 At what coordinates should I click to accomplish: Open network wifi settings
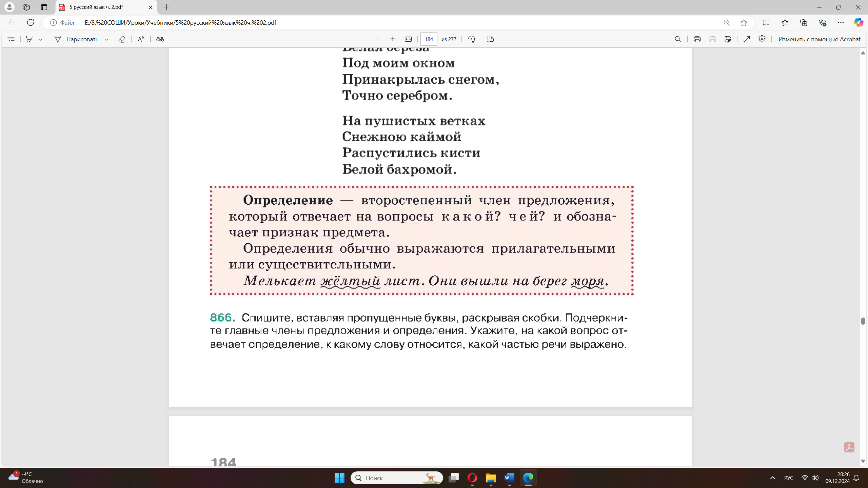click(x=805, y=478)
